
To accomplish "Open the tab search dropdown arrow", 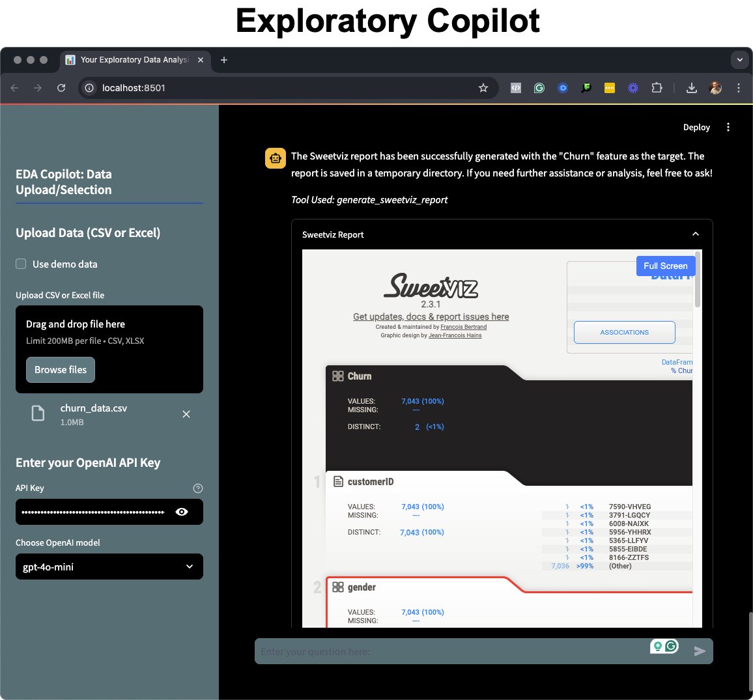I will coord(739,60).
